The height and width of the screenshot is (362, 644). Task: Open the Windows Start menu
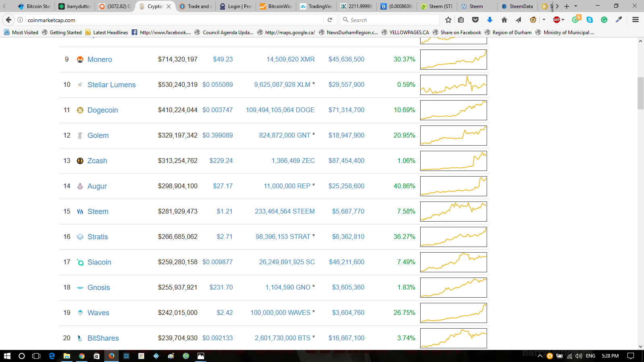click(7, 356)
